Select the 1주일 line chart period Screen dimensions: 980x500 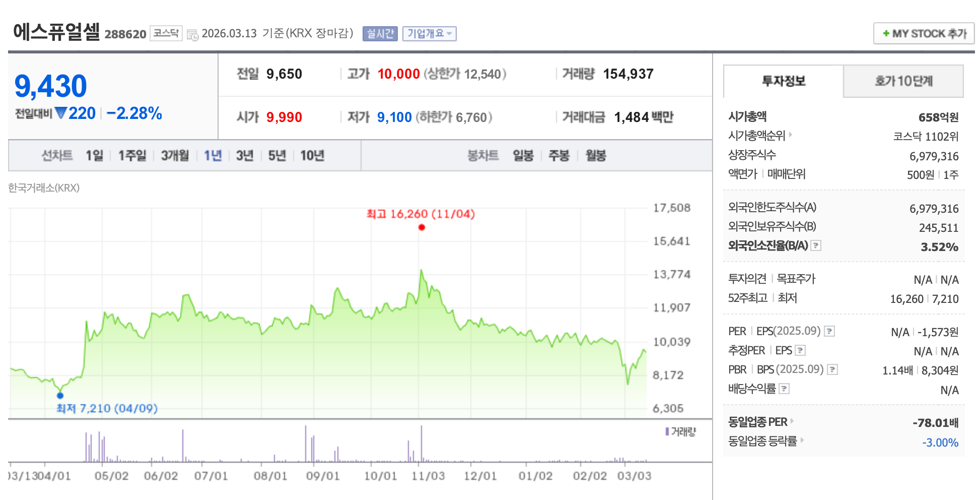(132, 156)
